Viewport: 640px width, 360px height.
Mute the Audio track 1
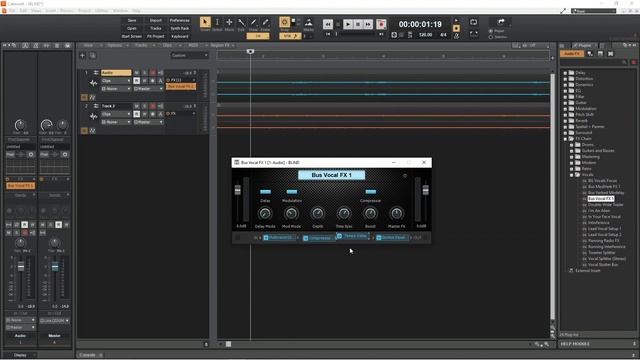pos(136,73)
